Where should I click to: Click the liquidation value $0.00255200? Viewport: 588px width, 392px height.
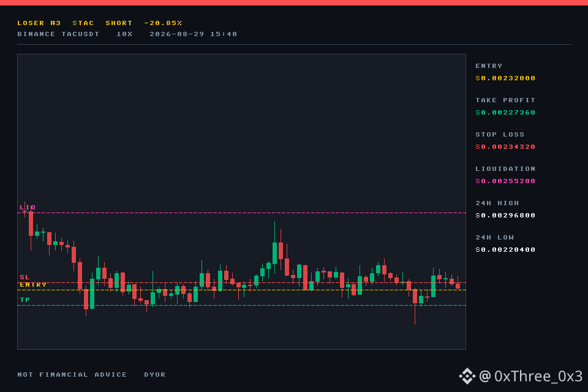(505, 181)
